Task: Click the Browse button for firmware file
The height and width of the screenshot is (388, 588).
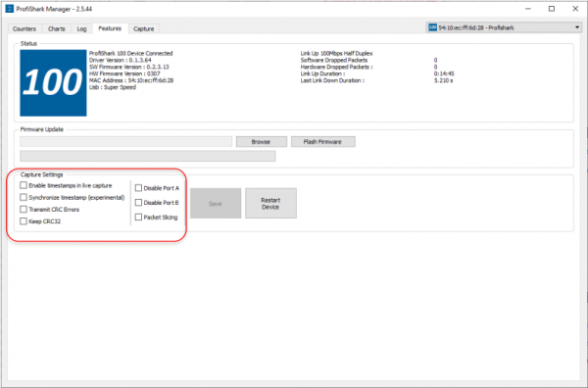Action: 262,142
